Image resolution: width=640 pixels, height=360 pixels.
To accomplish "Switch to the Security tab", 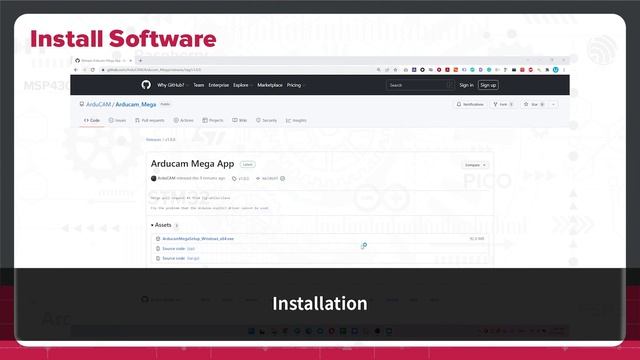I will pos(267,120).
